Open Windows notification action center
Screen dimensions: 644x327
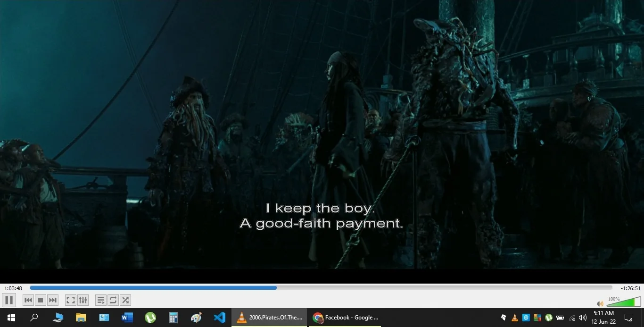pyautogui.click(x=628, y=318)
